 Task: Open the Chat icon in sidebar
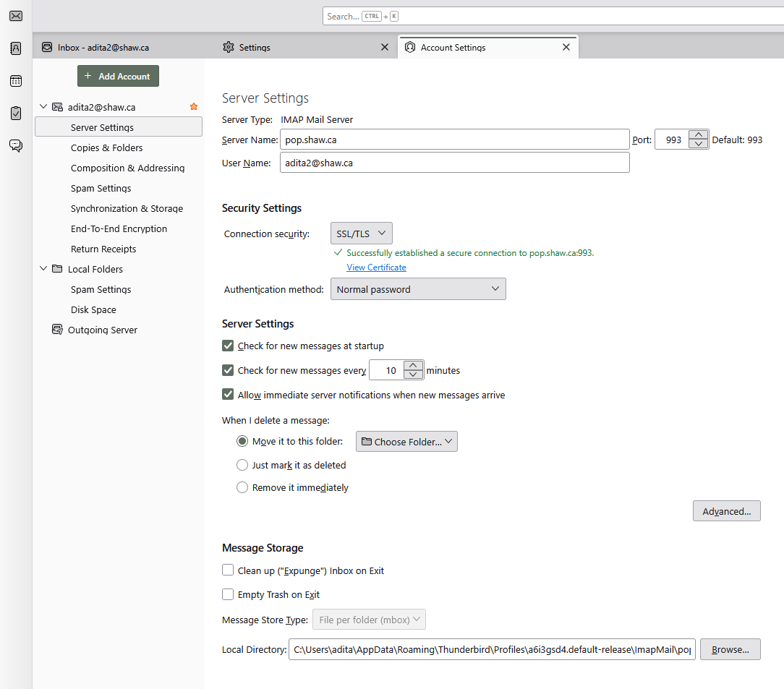point(16,146)
